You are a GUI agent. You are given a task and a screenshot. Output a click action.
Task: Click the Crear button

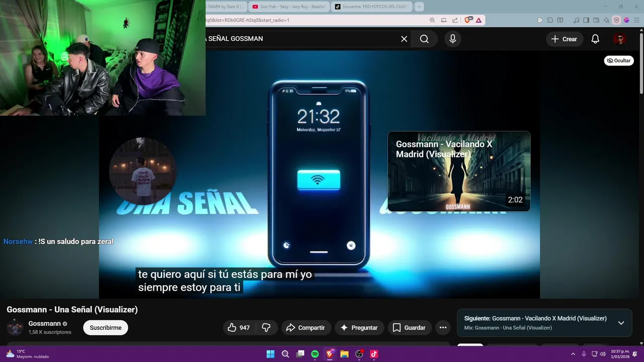[x=564, y=39]
